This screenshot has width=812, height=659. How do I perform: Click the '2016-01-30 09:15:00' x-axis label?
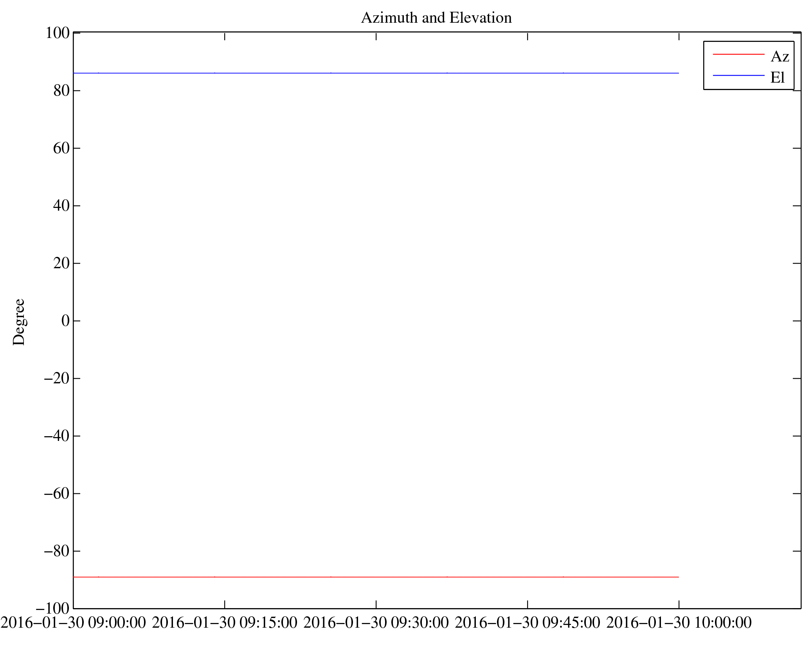point(225,623)
